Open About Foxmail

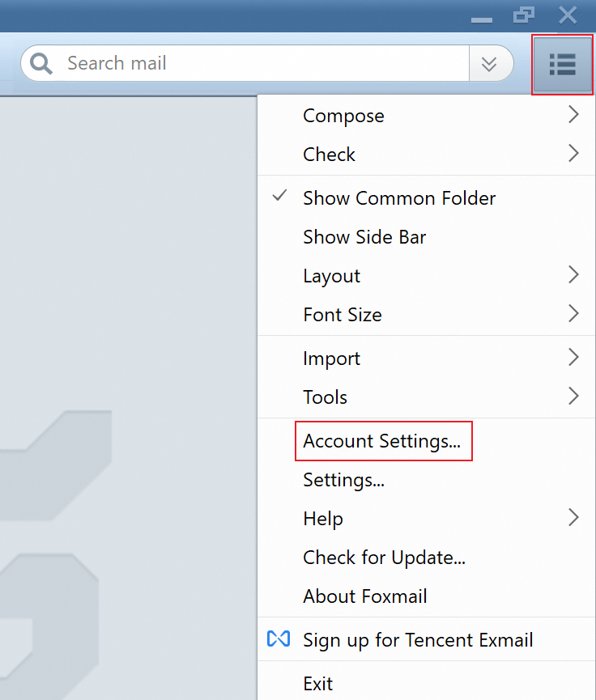364,596
